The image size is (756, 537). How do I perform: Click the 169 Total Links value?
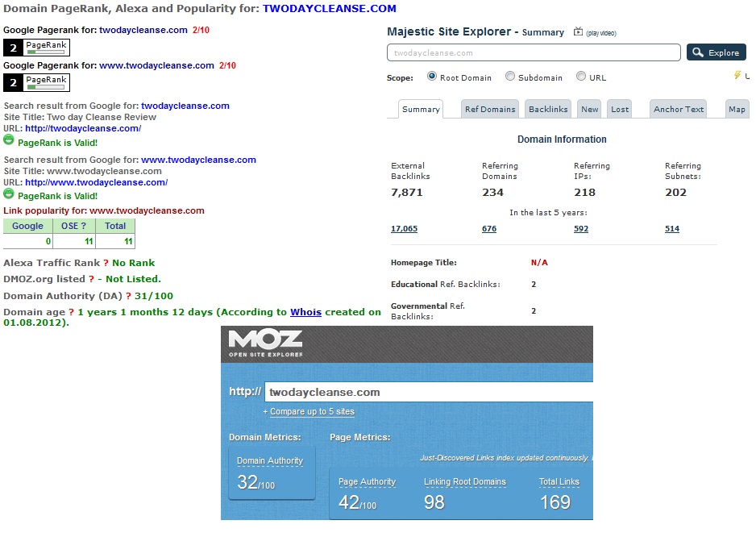click(555, 502)
